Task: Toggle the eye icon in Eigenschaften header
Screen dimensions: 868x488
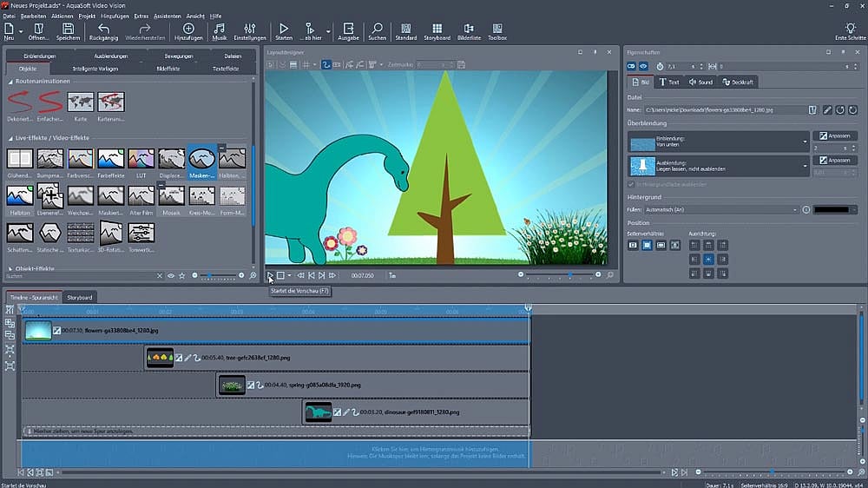Action: click(x=644, y=66)
